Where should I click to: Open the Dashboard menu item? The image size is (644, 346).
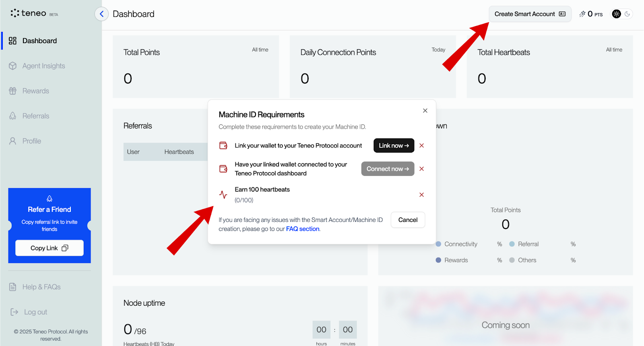pos(39,41)
